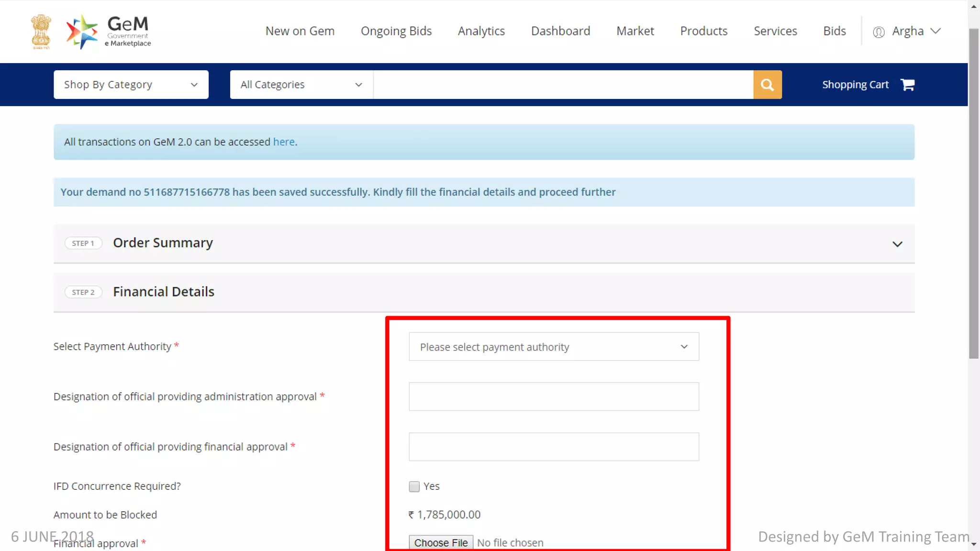This screenshot has height=551, width=980.
Task: Go to the Dashboard menu item
Action: [x=560, y=31]
